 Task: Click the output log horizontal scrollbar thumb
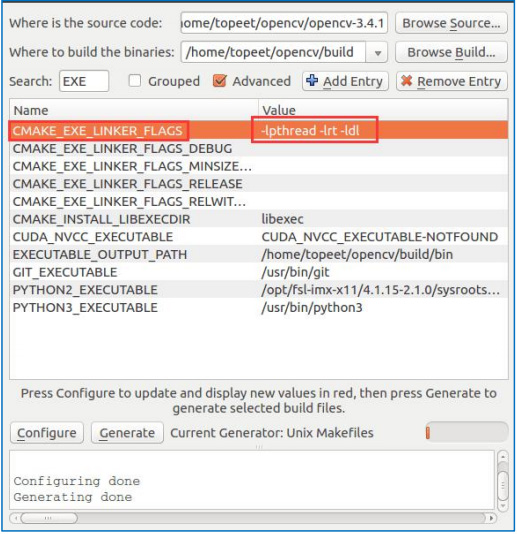tap(49, 518)
